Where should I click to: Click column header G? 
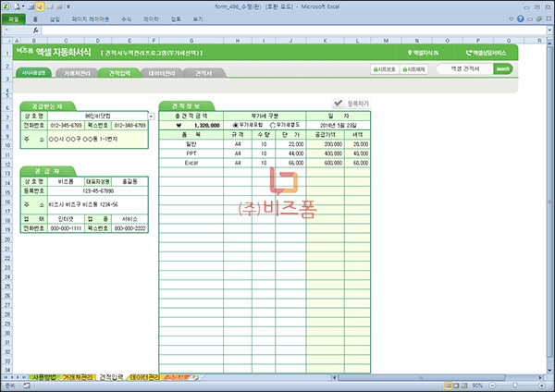click(x=191, y=41)
